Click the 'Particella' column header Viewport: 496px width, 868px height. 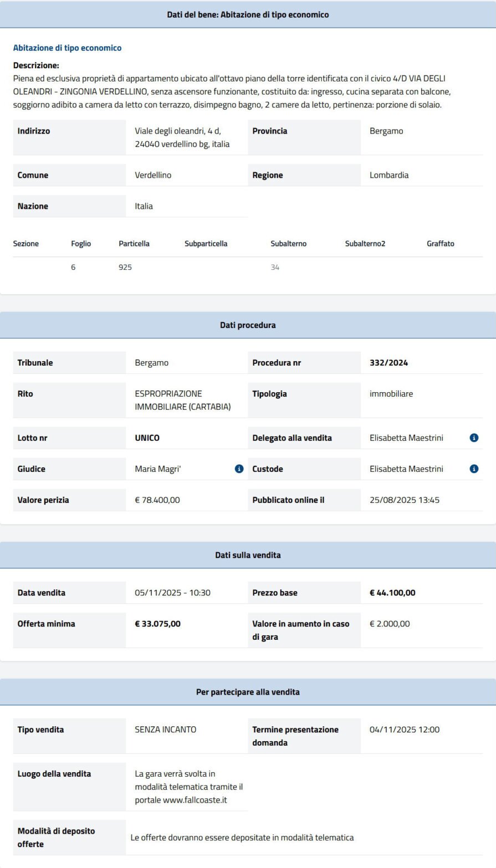tap(134, 244)
